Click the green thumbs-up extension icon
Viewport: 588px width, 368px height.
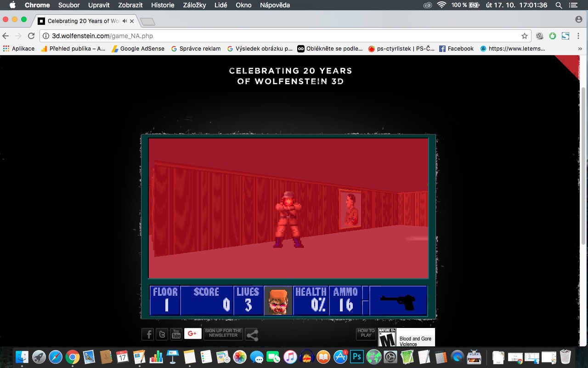click(553, 36)
